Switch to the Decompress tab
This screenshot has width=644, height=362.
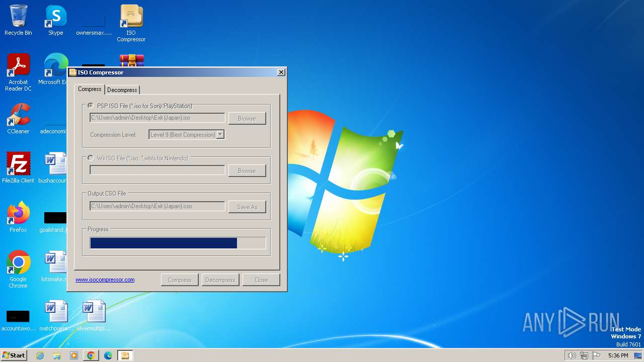pos(122,90)
